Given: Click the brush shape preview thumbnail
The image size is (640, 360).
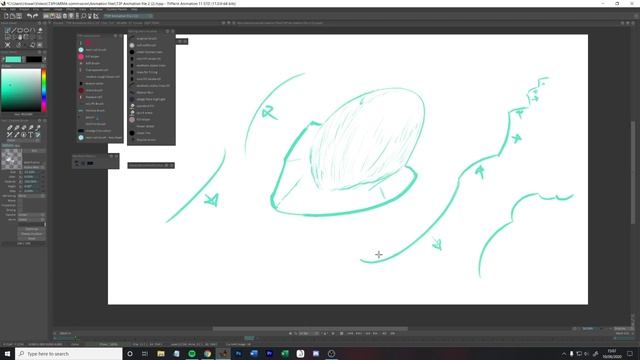Looking at the screenshot, I should tap(12, 159).
